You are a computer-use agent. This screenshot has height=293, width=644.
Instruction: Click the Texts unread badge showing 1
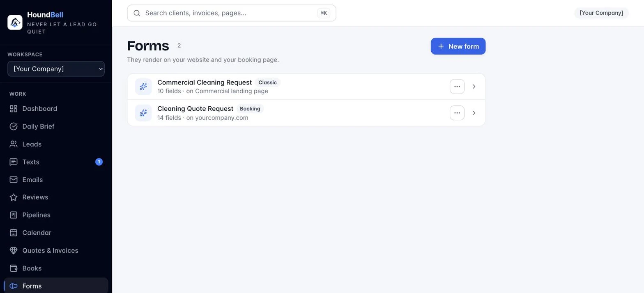pyautogui.click(x=99, y=162)
